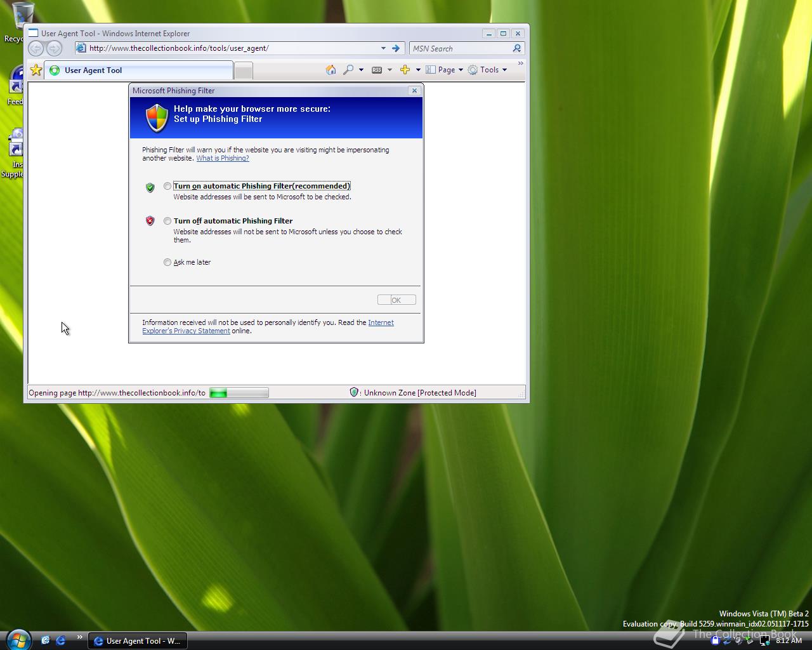Click the security zone shield in status bar
This screenshot has width=812, height=650.
click(x=354, y=392)
